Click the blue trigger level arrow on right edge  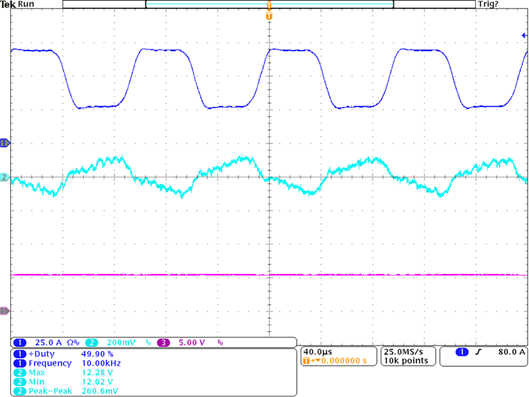pyautogui.click(x=525, y=35)
